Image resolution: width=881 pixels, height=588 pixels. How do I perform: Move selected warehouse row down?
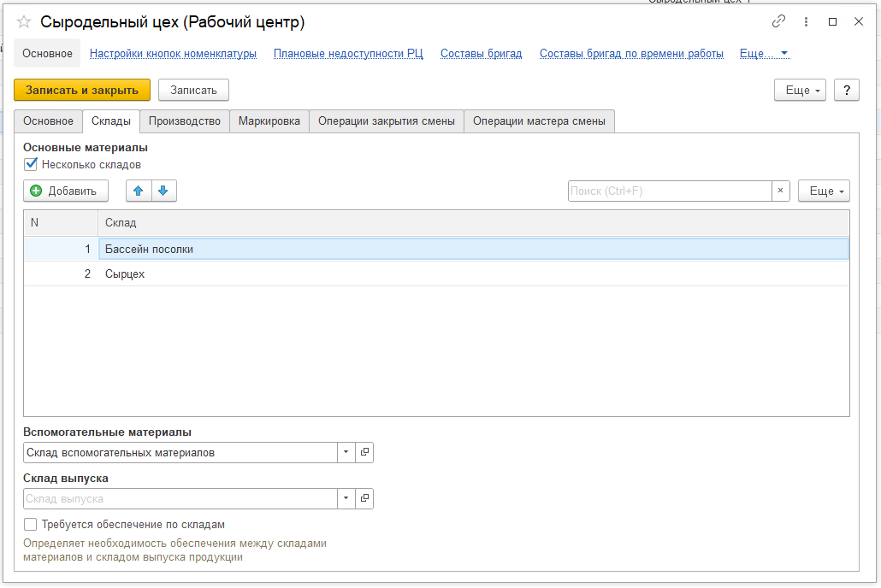[x=163, y=191]
